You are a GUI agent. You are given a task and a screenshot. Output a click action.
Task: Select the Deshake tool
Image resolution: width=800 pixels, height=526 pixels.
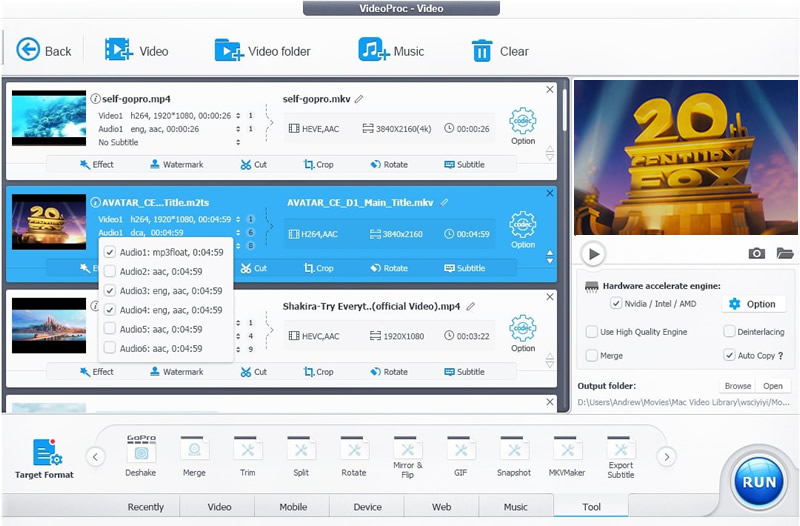pos(141,456)
